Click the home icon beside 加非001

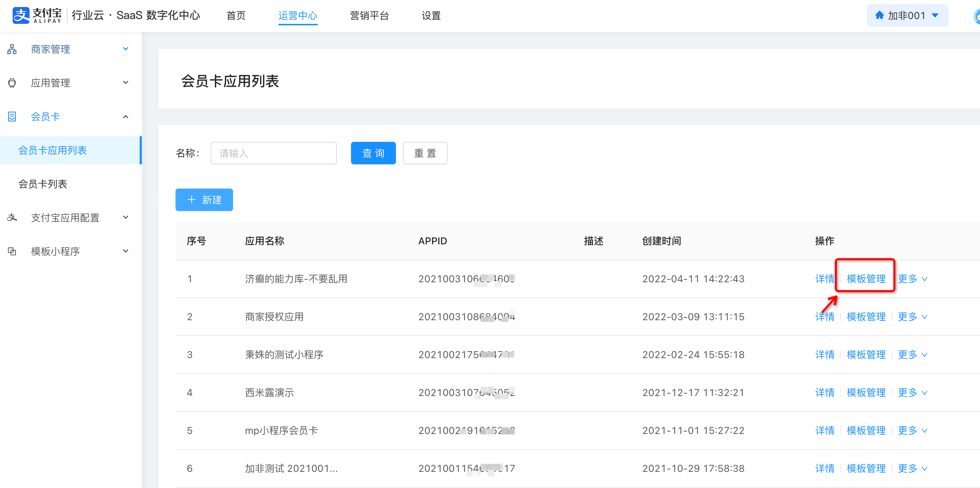coord(880,15)
